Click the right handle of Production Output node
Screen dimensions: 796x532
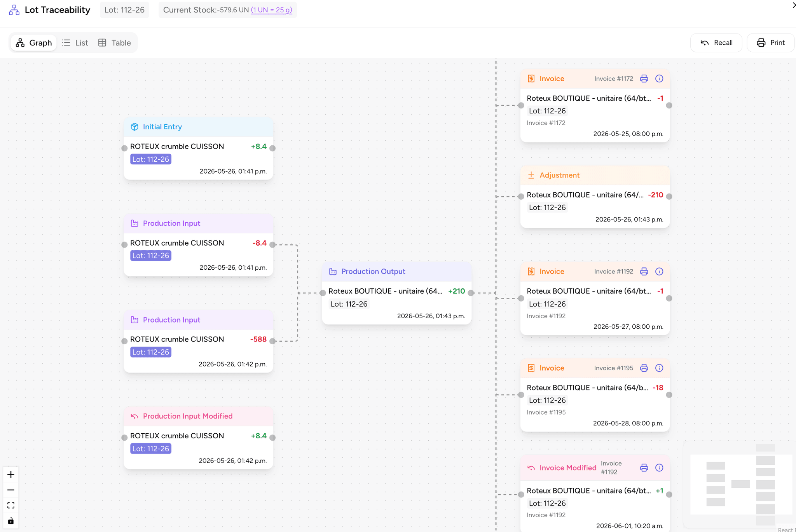(x=471, y=293)
